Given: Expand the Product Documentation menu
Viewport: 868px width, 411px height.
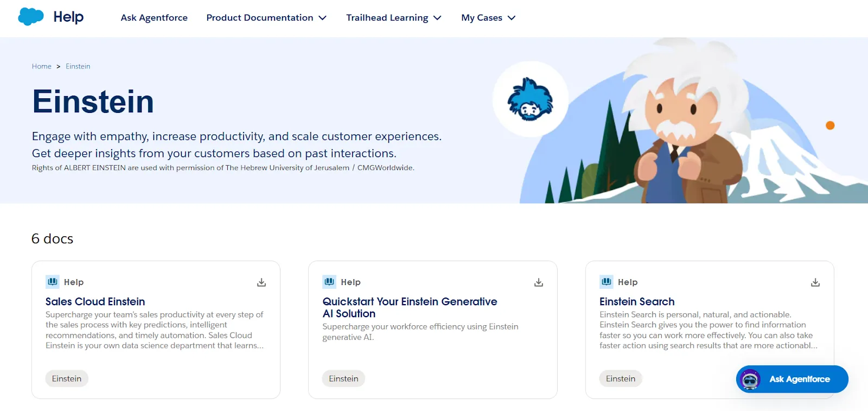Looking at the screenshot, I should (x=266, y=17).
